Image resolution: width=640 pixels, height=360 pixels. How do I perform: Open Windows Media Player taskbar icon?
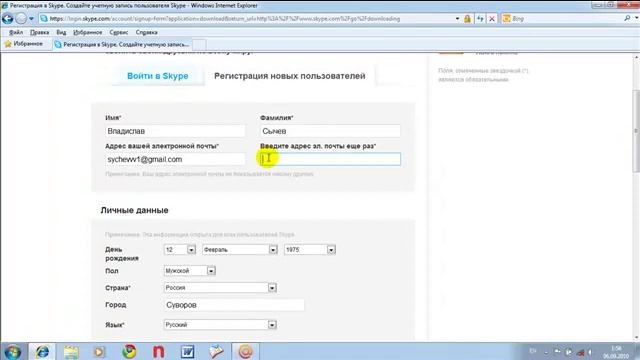[x=99, y=351]
